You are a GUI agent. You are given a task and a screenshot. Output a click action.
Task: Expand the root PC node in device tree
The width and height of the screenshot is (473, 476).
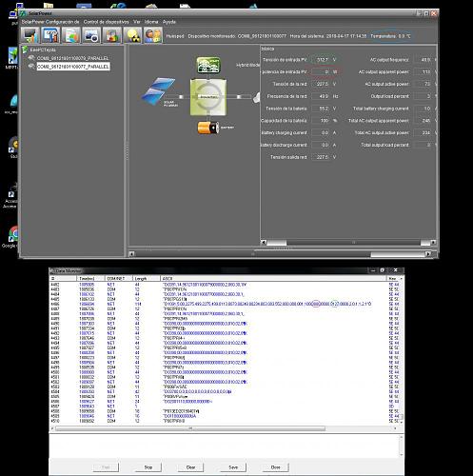point(25,50)
